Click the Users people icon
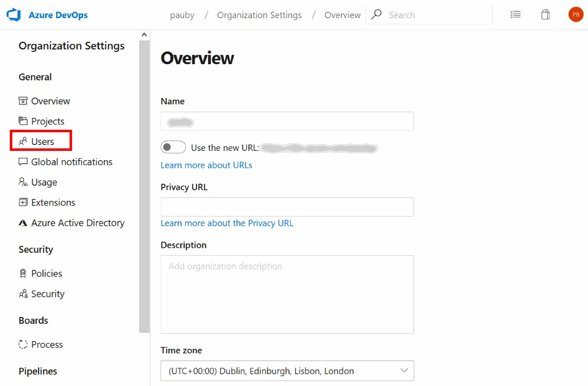 pos(23,142)
